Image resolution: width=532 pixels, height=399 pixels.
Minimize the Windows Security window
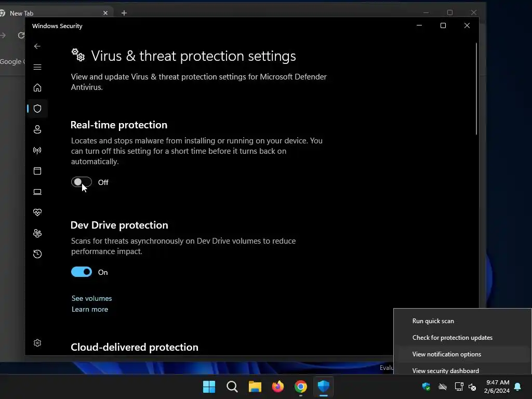pos(419,25)
